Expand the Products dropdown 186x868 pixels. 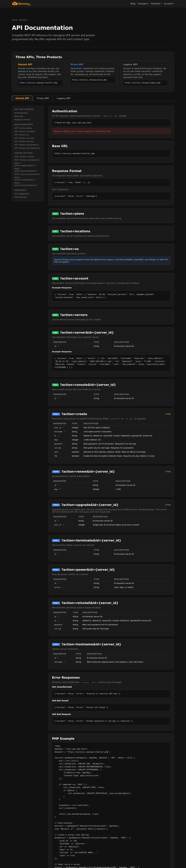point(156,4)
